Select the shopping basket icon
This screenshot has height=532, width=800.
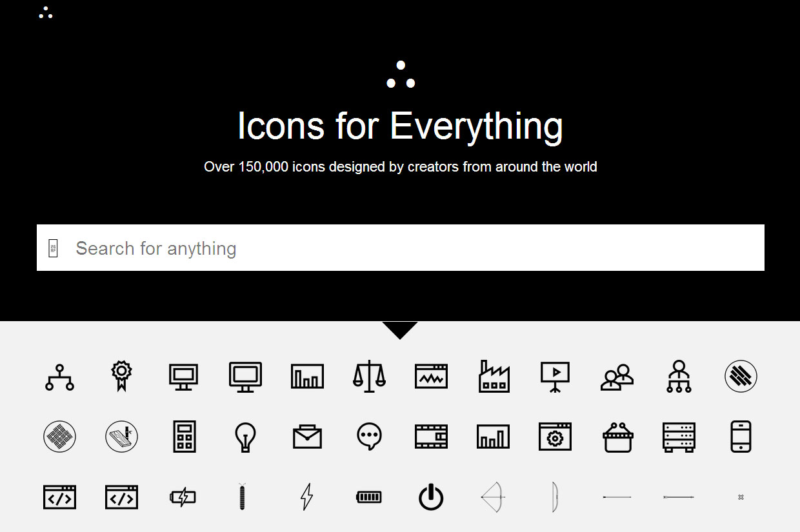click(617, 437)
